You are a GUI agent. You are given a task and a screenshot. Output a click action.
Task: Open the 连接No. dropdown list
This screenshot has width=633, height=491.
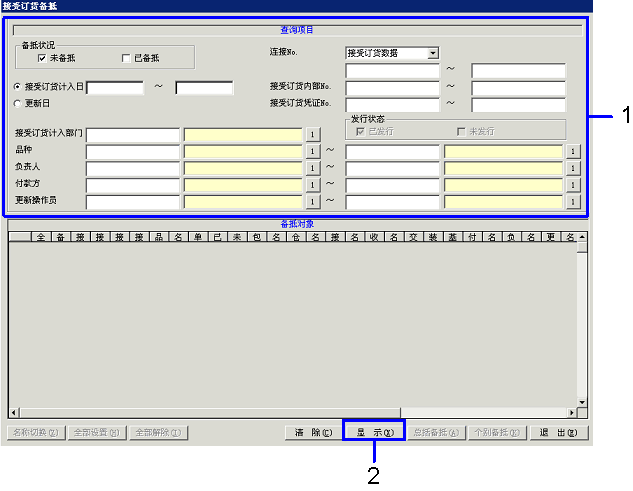432,53
